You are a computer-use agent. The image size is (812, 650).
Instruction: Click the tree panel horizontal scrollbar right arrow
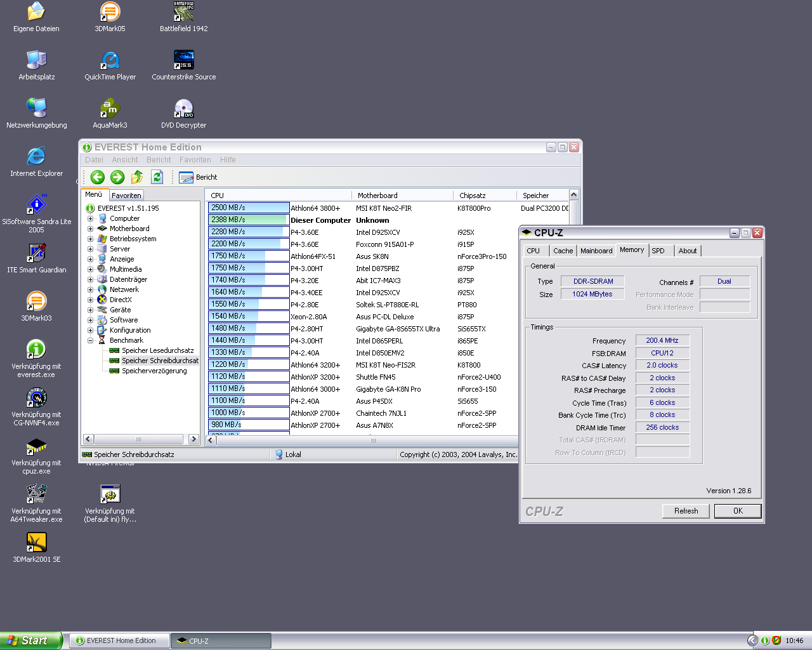point(193,439)
